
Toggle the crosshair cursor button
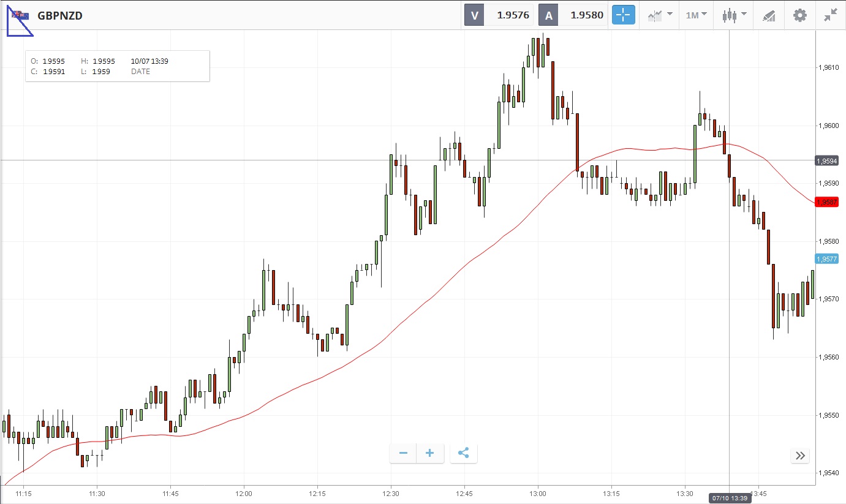(x=623, y=15)
